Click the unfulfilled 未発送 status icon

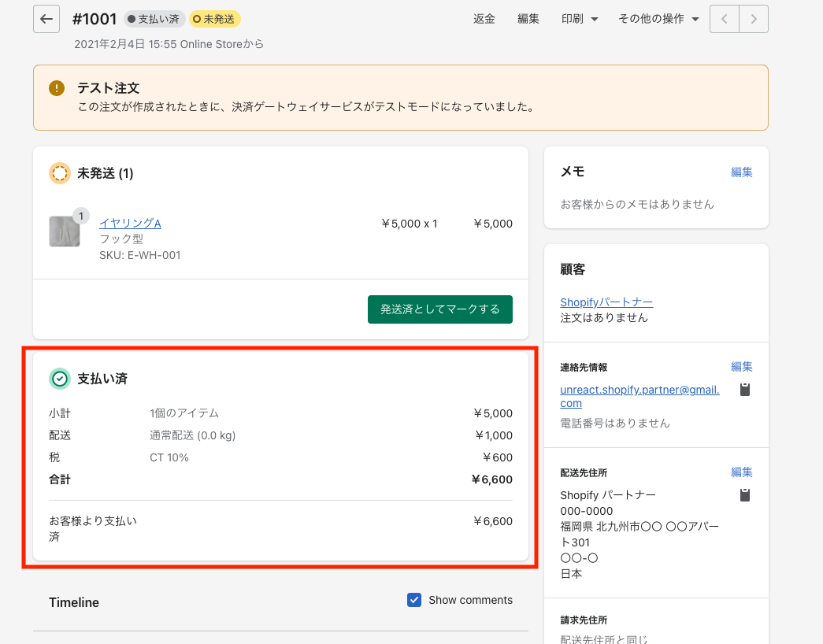(x=60, y=173)
